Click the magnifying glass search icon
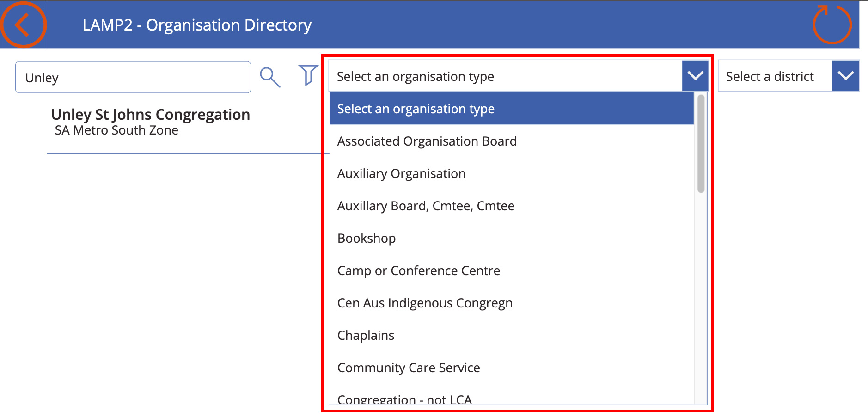This screenshot has height=417, width=868. click(x=270, y=77)
